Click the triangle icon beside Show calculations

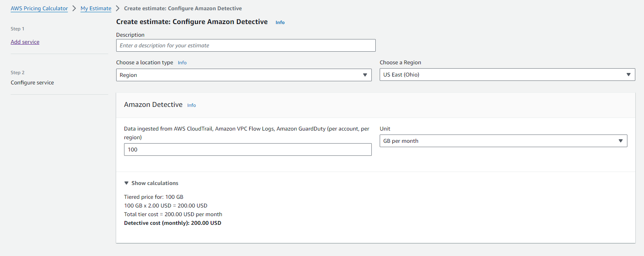(126, 183)
